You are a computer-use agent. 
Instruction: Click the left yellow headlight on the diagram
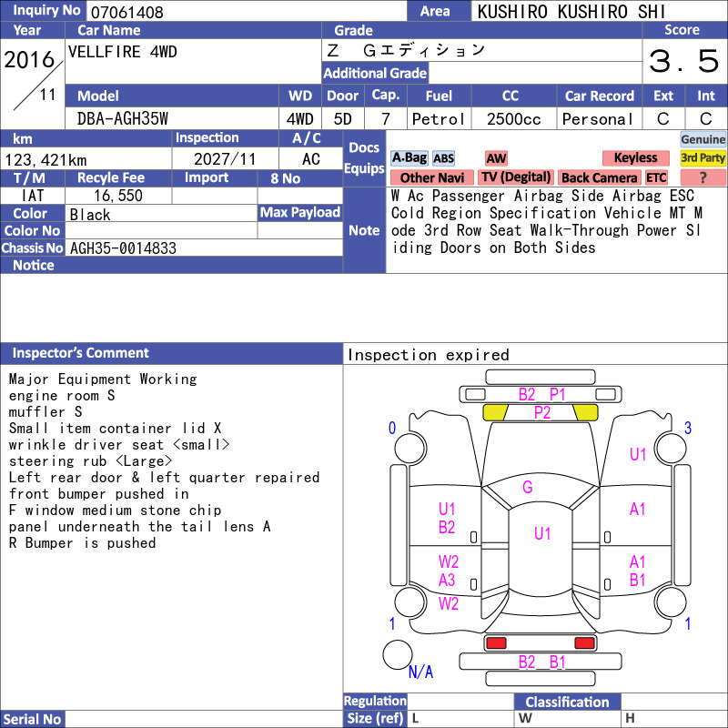pyautogui.click(x=495, y=412)
